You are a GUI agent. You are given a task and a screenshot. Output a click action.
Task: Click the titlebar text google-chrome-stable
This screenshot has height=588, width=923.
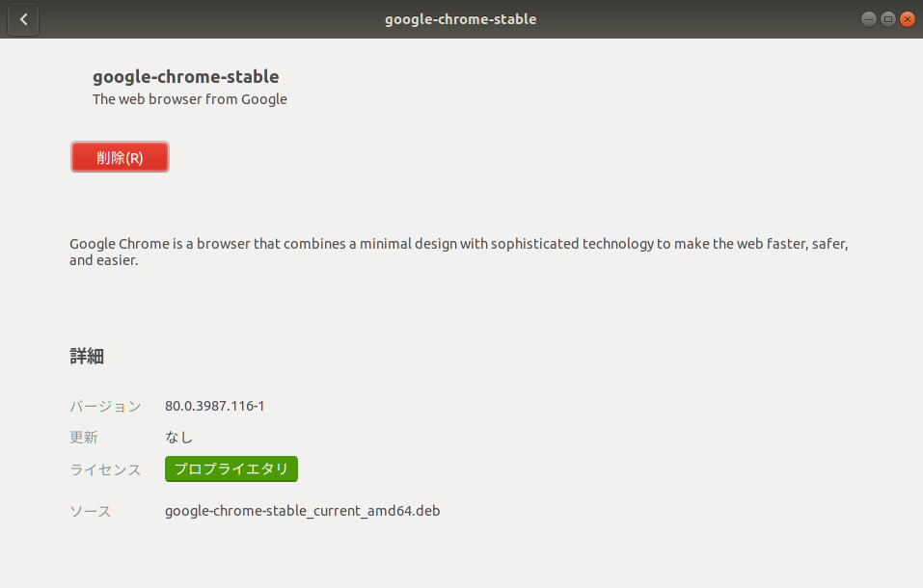pyautogui.click(x=460, y=18)
